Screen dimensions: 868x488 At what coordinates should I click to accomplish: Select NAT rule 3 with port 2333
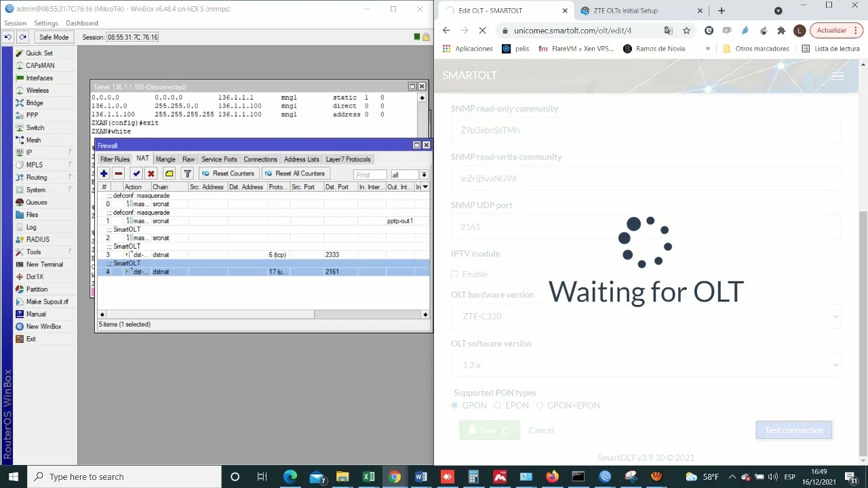pyautogui.click(x=263, y=255)
